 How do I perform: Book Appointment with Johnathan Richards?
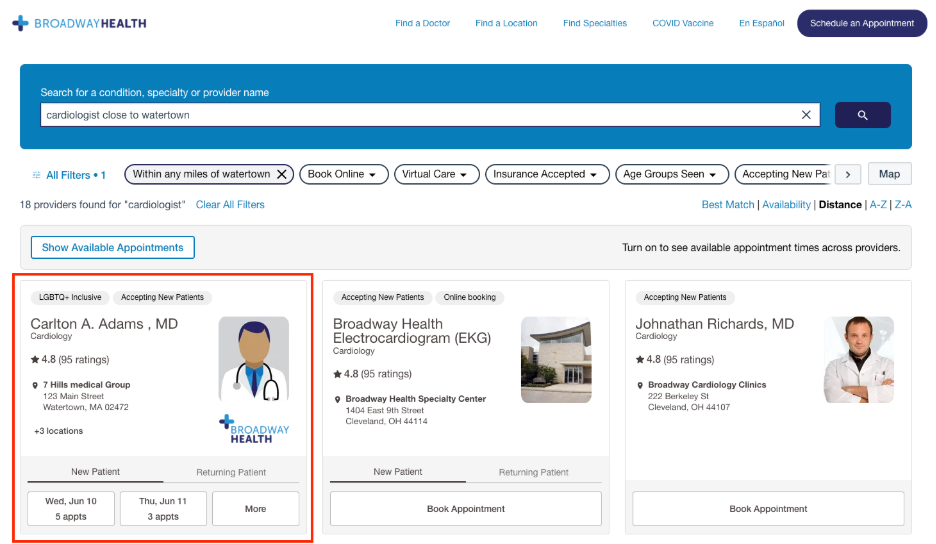tap(768, 509)
